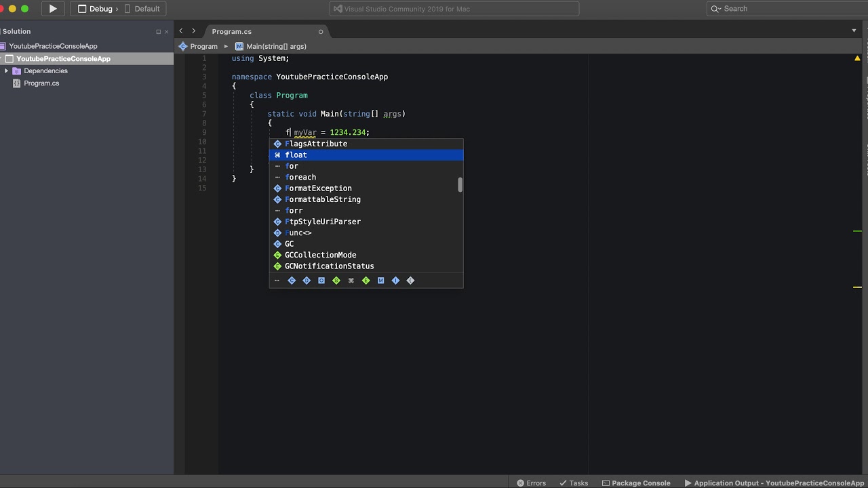Click the Run (play) button
Screen dimensions: 868x488
(53, 9)
